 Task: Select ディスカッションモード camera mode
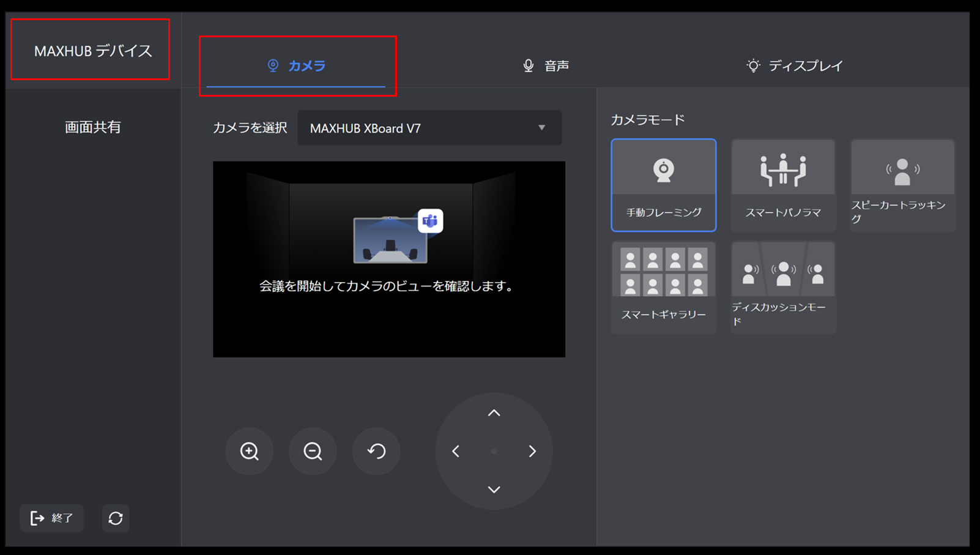pyautogui.click(x=783, y=288)
